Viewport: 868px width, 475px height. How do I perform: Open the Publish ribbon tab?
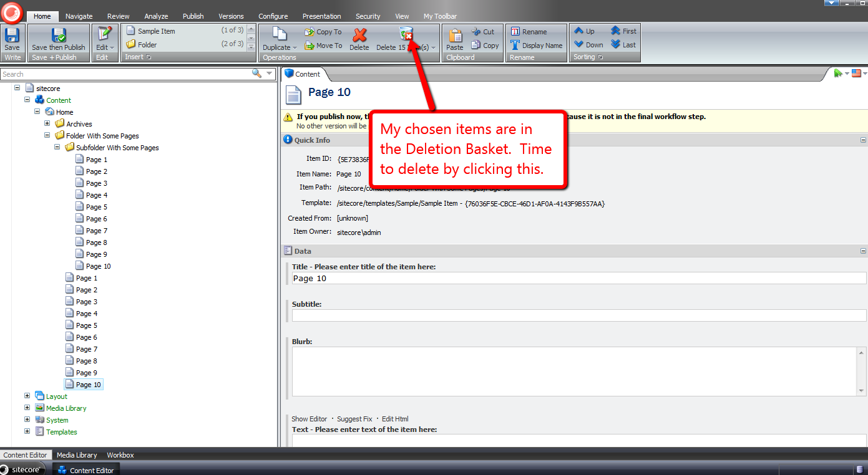pyautogui.click(x=193, y=16)
